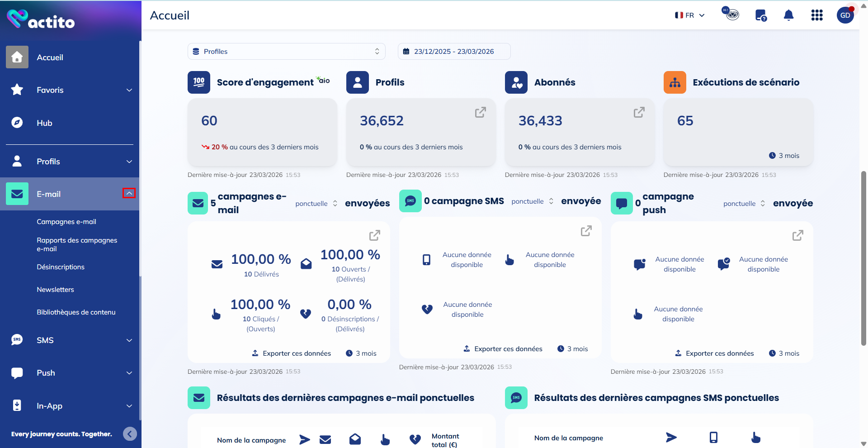Viewport: 868px width, 448px height.
Task: Click the notification bell icon
Action: [788, 15]
